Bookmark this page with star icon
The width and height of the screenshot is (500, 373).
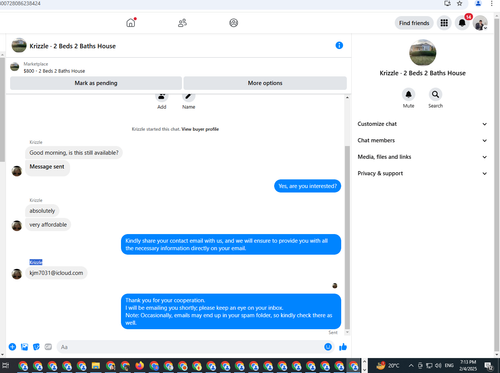coord(460,3)
